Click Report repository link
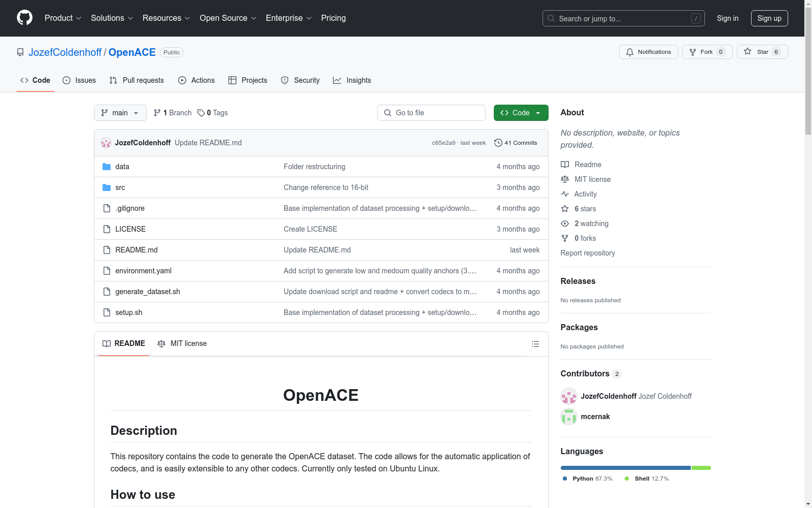The width and height of the screenshot is (812, 508). coord(588,253)
